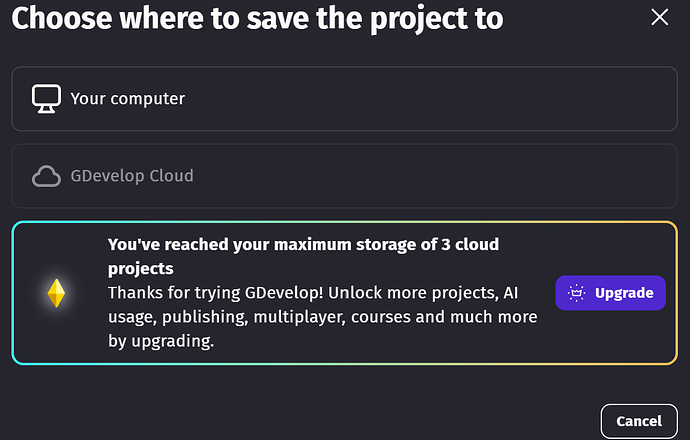Click the "Your computer" text label
Screen dimensions: 690x440
(127, 98)
